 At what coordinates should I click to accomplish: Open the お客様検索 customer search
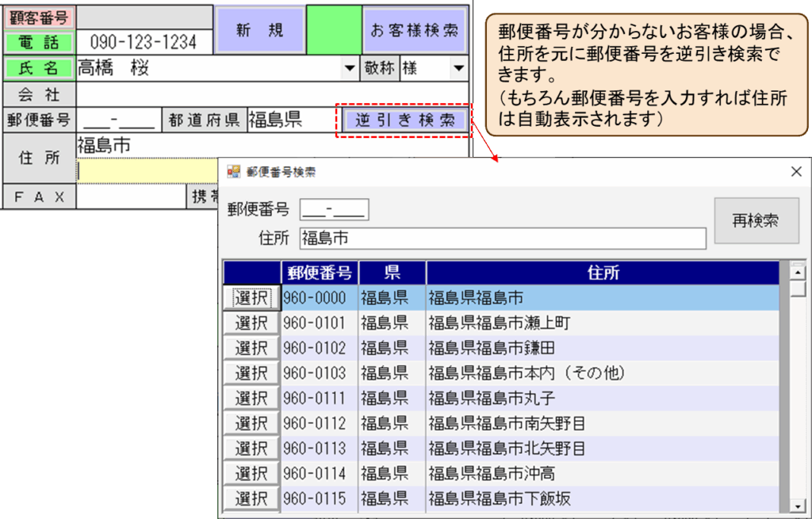point(414,30)
